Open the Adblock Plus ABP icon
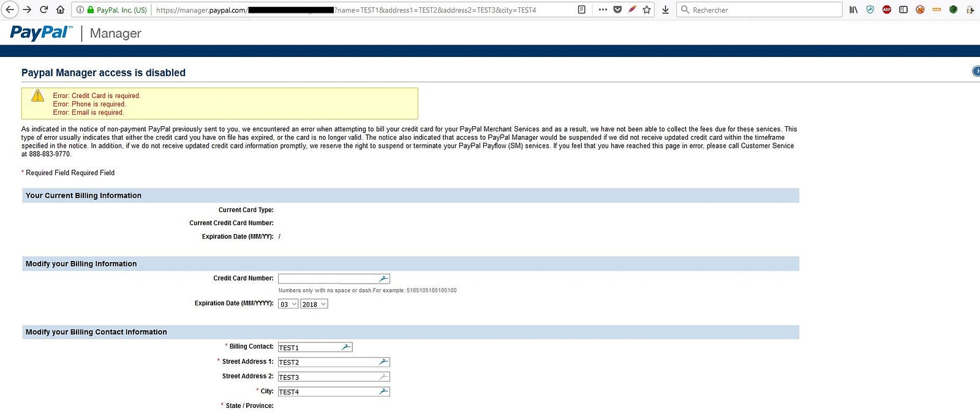The width and height of the screenshot is (980, 419). tap(886, 10)
